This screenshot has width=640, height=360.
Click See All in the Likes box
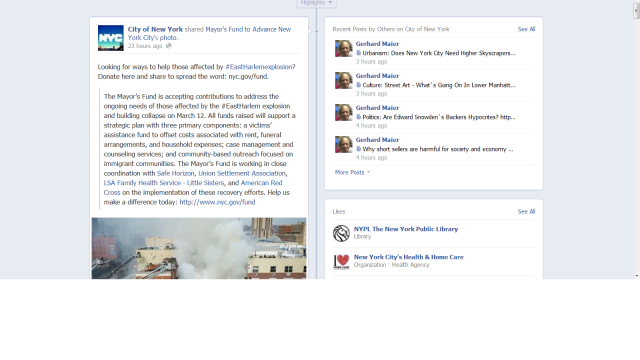pos(526,211)
